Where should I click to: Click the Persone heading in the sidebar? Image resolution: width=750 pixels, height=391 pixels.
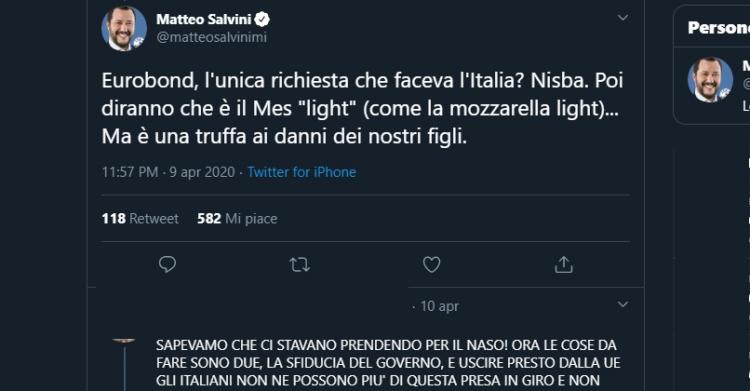(718, 28)
